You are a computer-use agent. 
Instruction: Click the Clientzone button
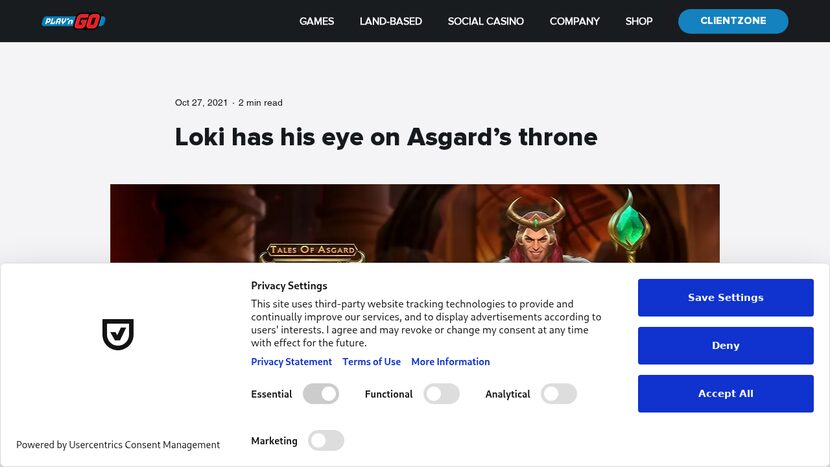733,21
